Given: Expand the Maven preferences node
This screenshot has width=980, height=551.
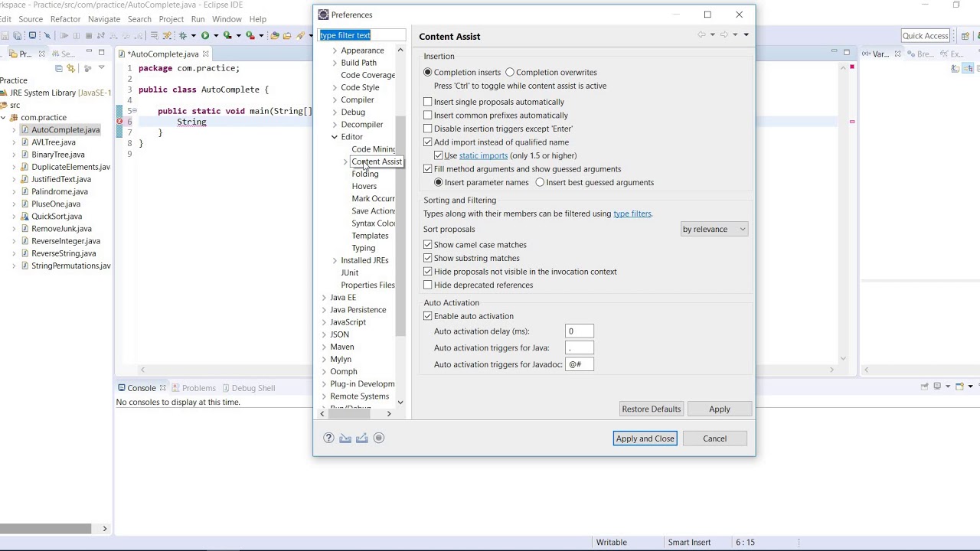Looking at the screenshot, I should click(x=324, y=347).
